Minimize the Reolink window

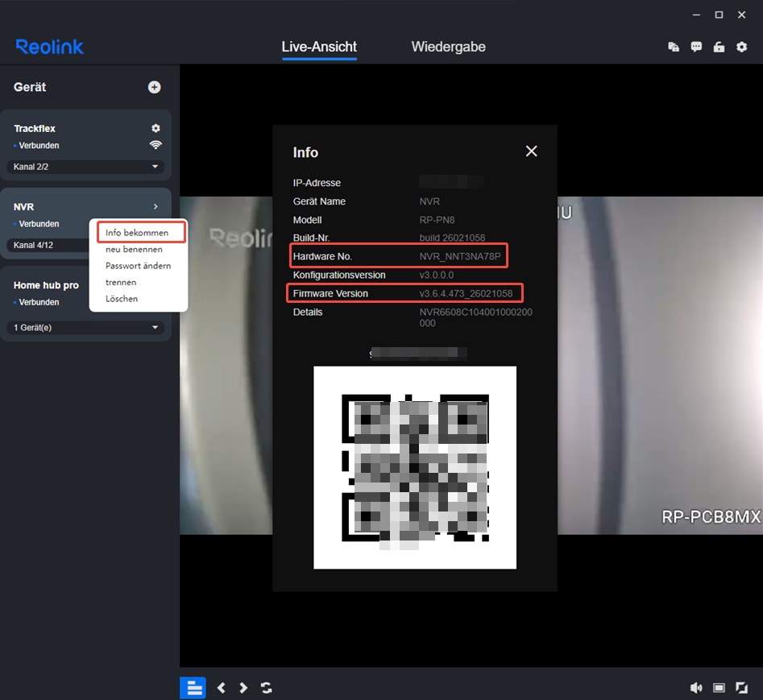[x=696, y=15]
